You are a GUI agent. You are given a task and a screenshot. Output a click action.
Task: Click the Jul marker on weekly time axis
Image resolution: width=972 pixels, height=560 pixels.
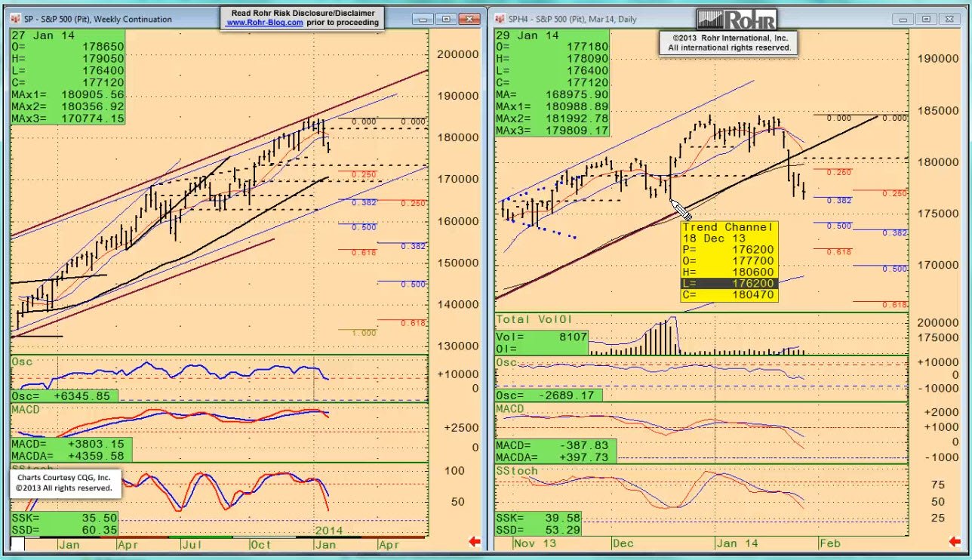tap(189, 543)
